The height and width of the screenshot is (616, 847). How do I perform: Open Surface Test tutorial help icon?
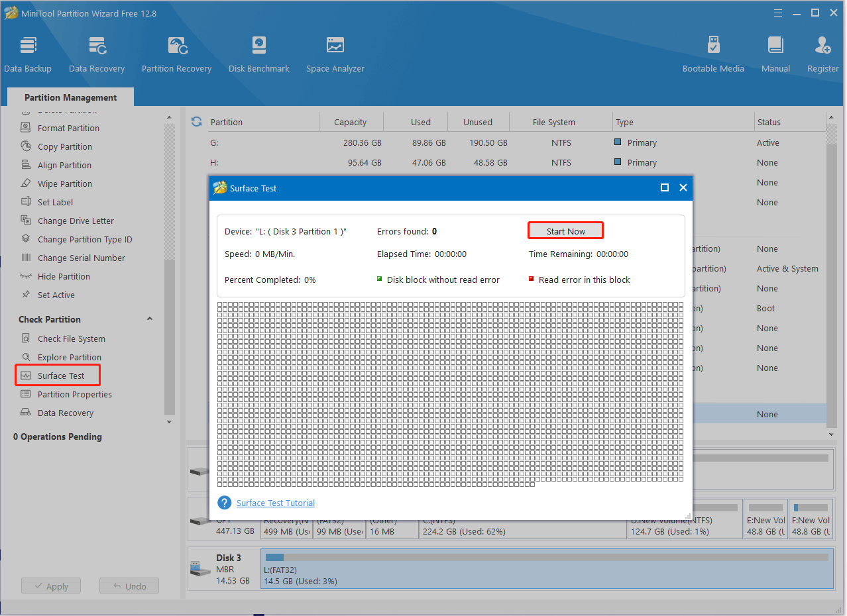click(225, 503)
